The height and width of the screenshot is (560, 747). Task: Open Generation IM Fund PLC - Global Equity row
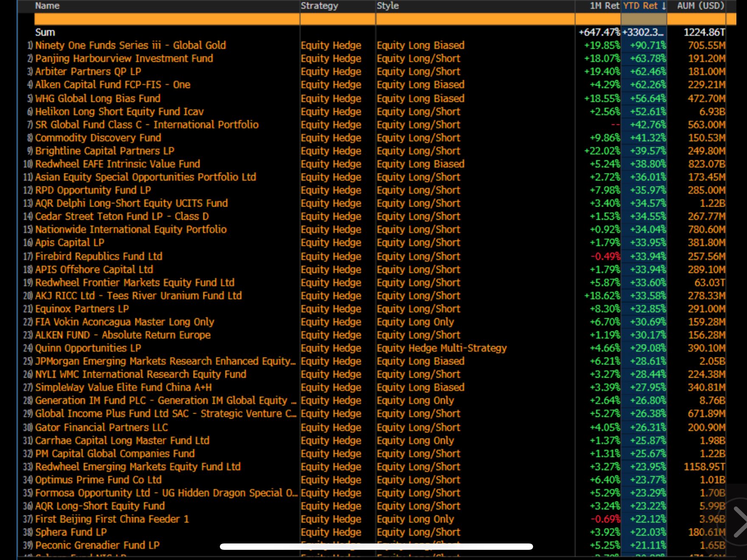click(166, 401)
